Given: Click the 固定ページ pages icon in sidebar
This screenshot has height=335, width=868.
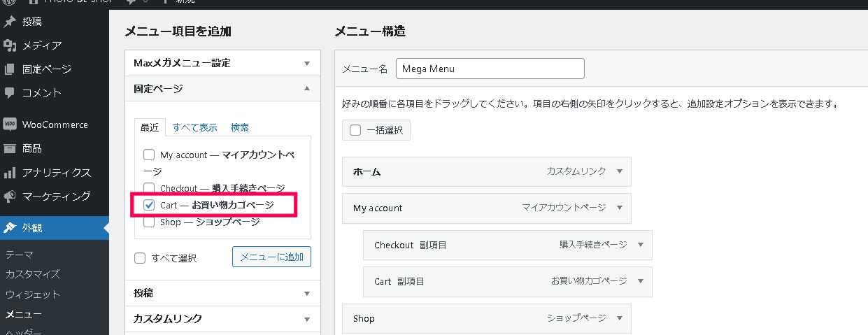Looking at the screenshot, I should (x=10, y=69).
